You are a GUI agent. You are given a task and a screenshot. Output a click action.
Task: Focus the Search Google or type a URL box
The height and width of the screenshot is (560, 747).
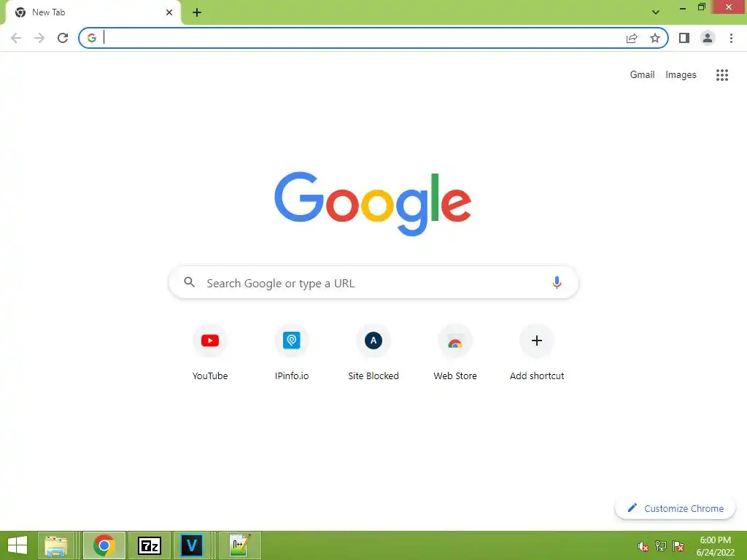pyautogui.click(x=373, y=282)
